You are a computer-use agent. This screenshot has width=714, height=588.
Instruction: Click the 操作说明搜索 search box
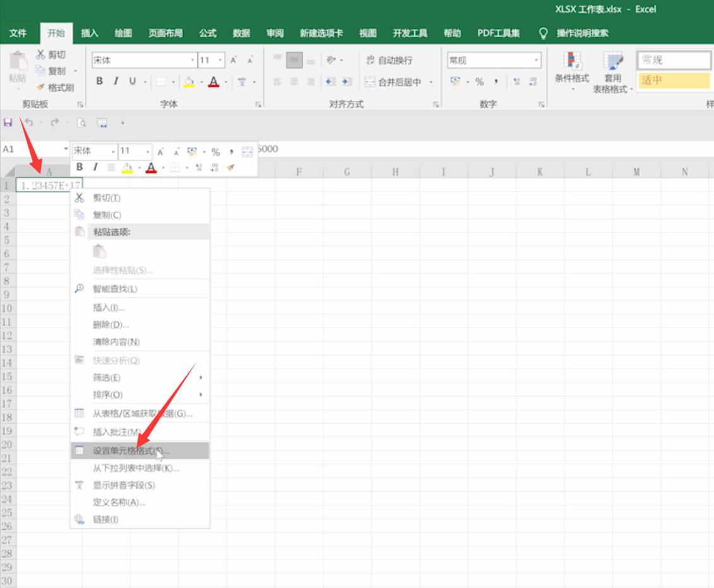point(583,33)
